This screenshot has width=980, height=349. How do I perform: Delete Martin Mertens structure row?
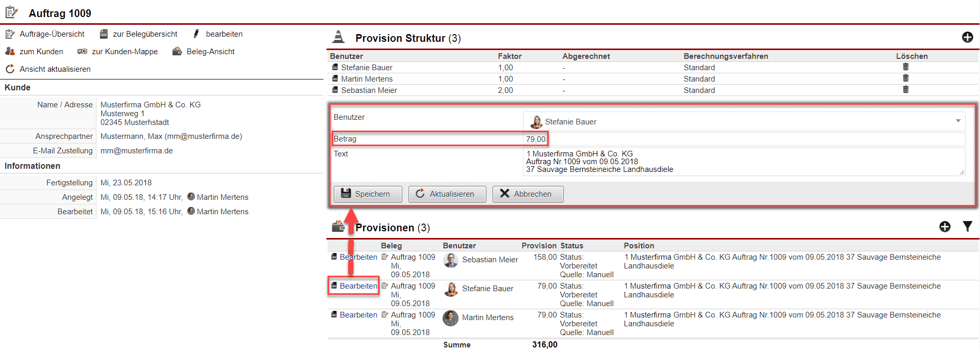pyautogui.click(x=906, y=78)
